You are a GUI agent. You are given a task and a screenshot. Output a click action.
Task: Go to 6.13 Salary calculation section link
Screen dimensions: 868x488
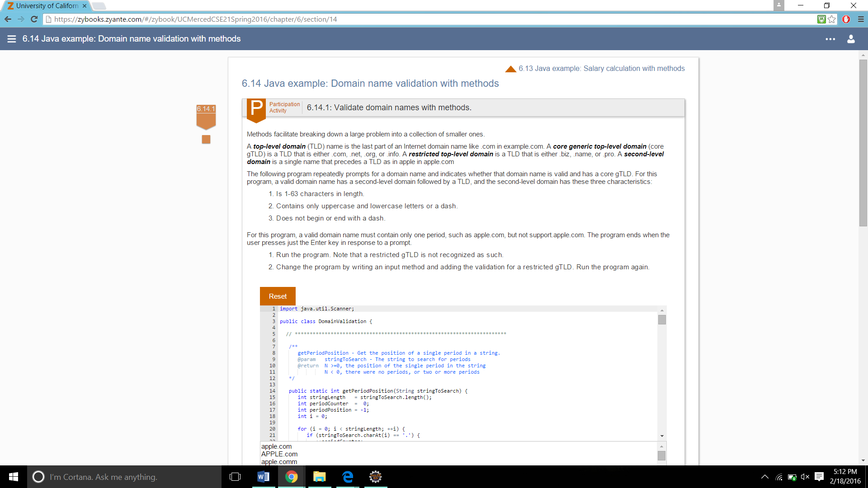click(601, 68)
